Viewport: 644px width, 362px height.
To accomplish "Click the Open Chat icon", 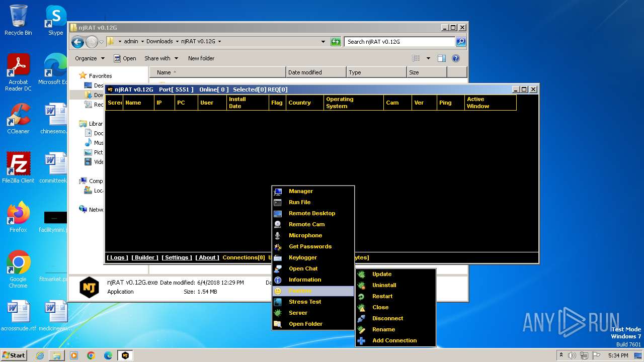I will (x=278, y=268).
